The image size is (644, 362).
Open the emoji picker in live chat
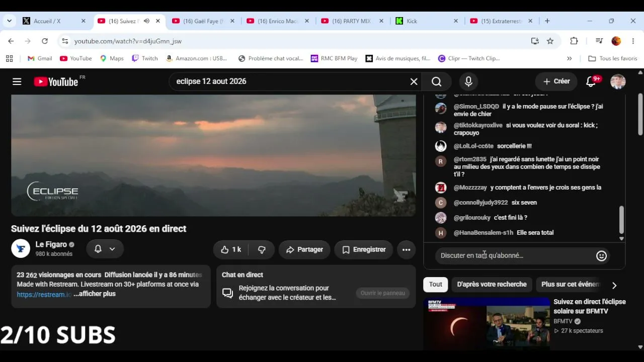601,256
